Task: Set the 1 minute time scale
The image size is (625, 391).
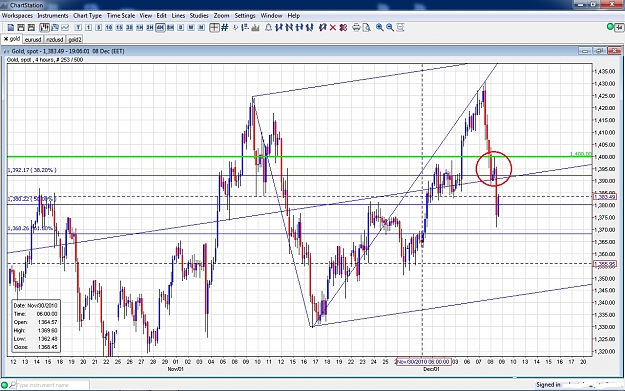Action: (88, 28)
